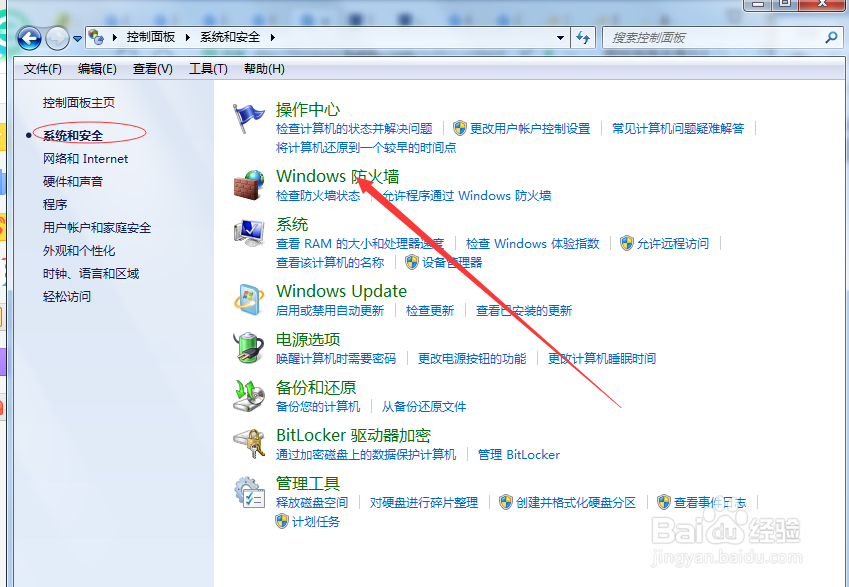Screen dimensions: 849x587
Task: Click 系统和安全 in the address breadcrumb
Action: click(x=230, y=37)
